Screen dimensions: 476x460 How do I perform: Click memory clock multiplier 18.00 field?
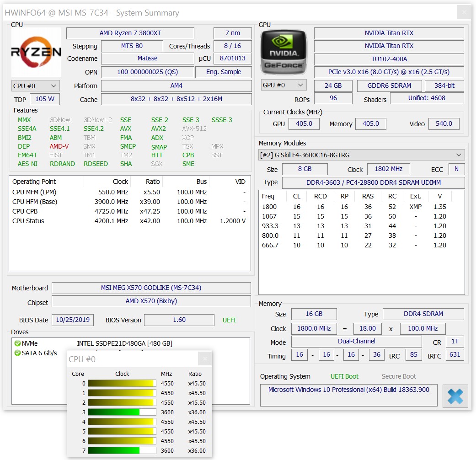368,328
